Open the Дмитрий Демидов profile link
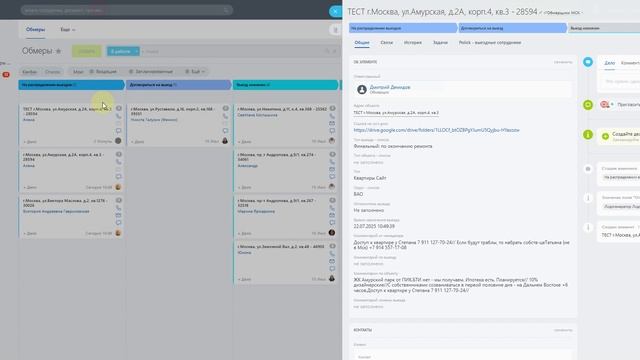Image resolution: width=640 pixels, height=360 pixels. pos(390,87)
